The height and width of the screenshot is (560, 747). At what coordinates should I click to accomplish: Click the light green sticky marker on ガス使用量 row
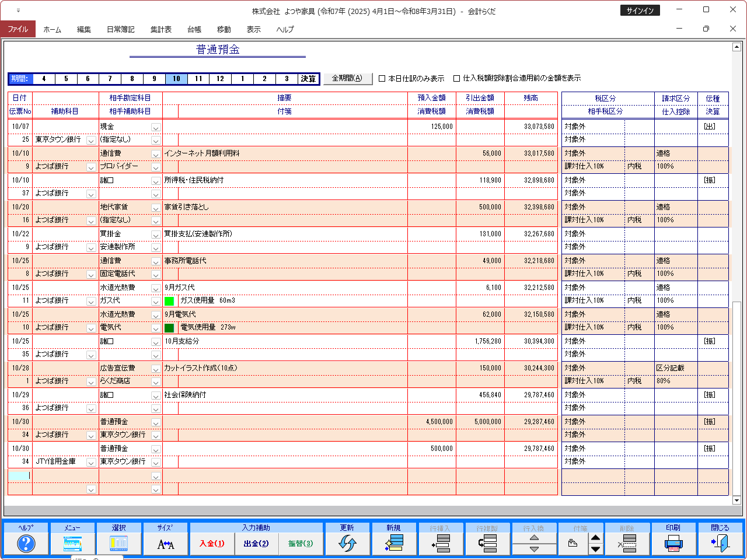point(169,301)
